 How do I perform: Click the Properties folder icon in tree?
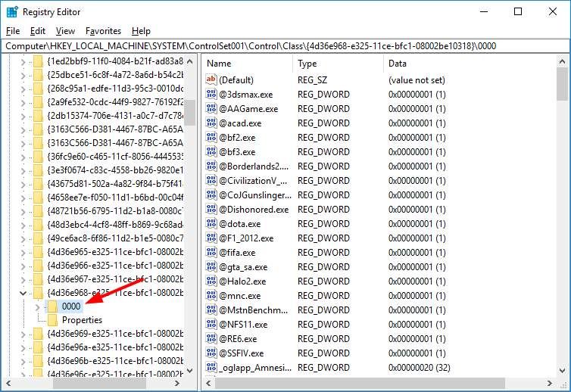[x=53, y=320]
